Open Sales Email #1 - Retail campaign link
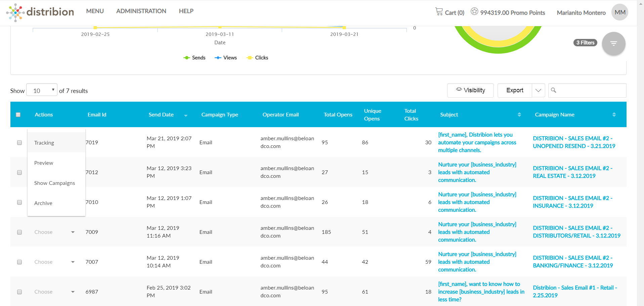The height and width of the screenshot is (306, 644). pos(575,292)
